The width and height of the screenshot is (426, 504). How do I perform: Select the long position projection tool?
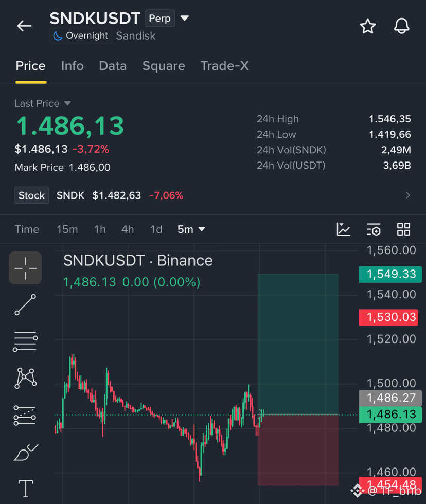(x=25, y=416)
